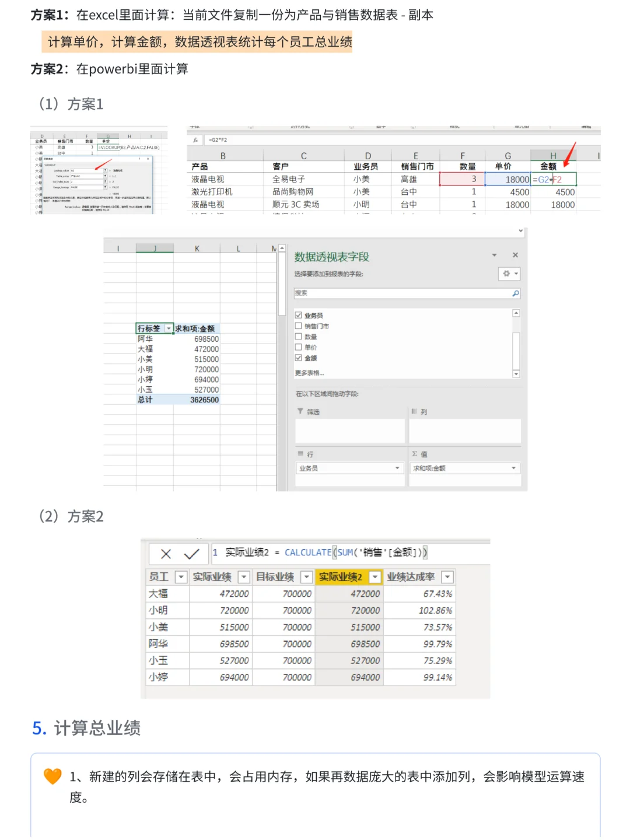Click the field list scroll-down arrow

(516, 373)
